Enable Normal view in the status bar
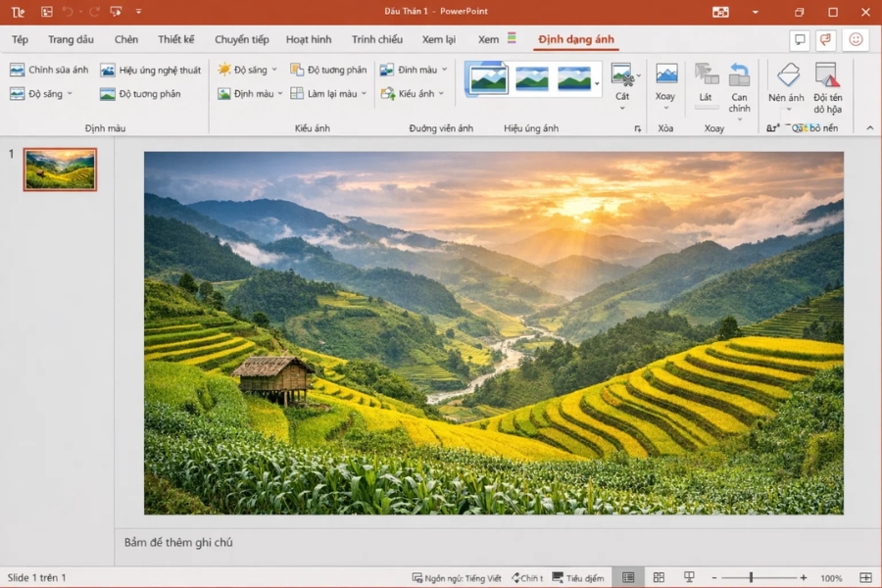The height and width of the screenshot is (588, 882). click(628, 576)
